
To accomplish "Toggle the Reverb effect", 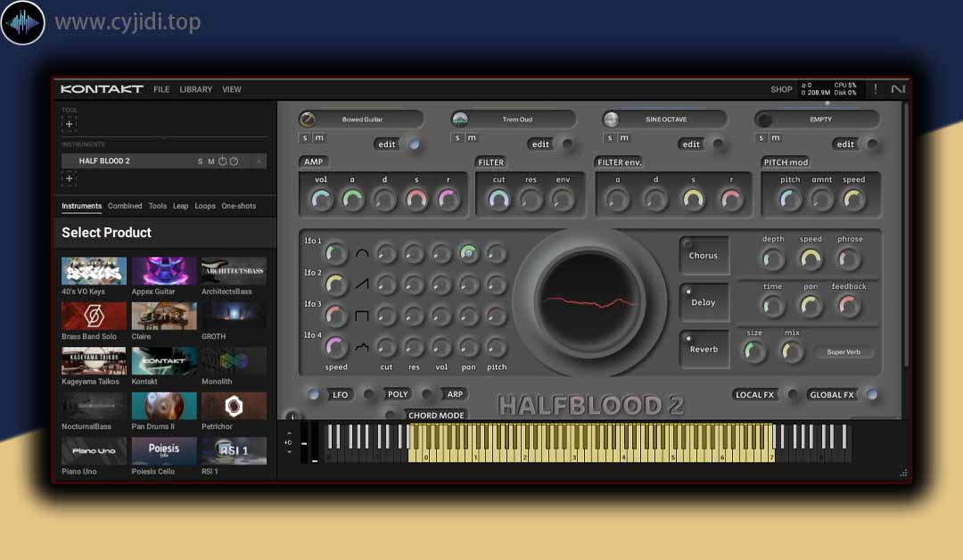I will click(x=704, y=349).
